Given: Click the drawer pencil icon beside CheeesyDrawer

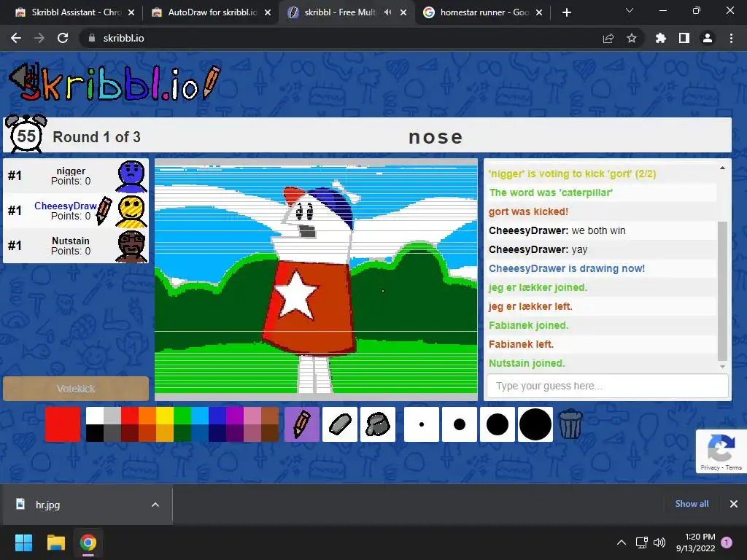Looking at the screenshot, I should pyautogui.click(x=104, y=211).
